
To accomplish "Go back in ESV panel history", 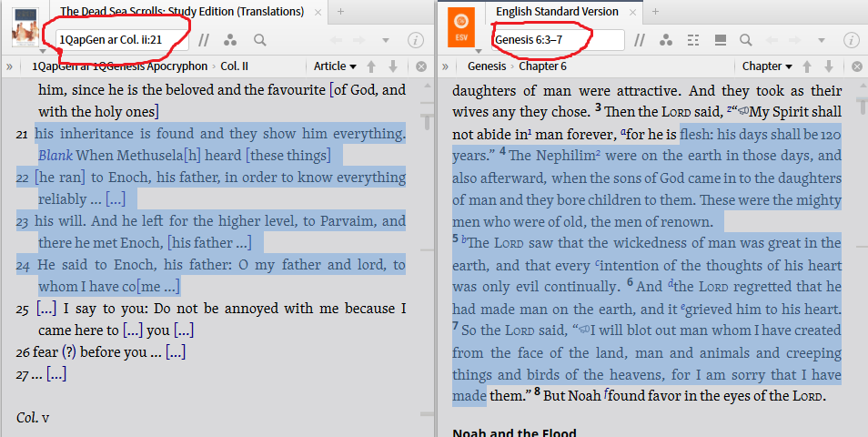I will 772,40.
